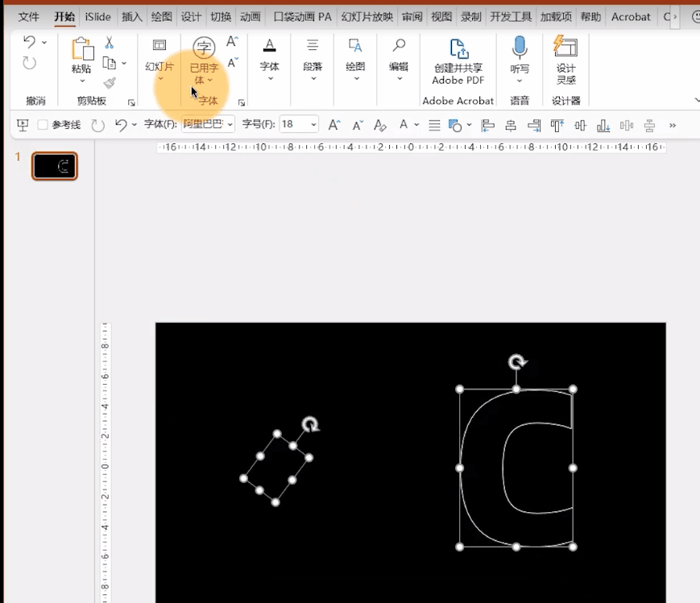Click the align top objects icon
Image resolution: width=700 pixels, height=603 pixels.
tap(557, 126)
